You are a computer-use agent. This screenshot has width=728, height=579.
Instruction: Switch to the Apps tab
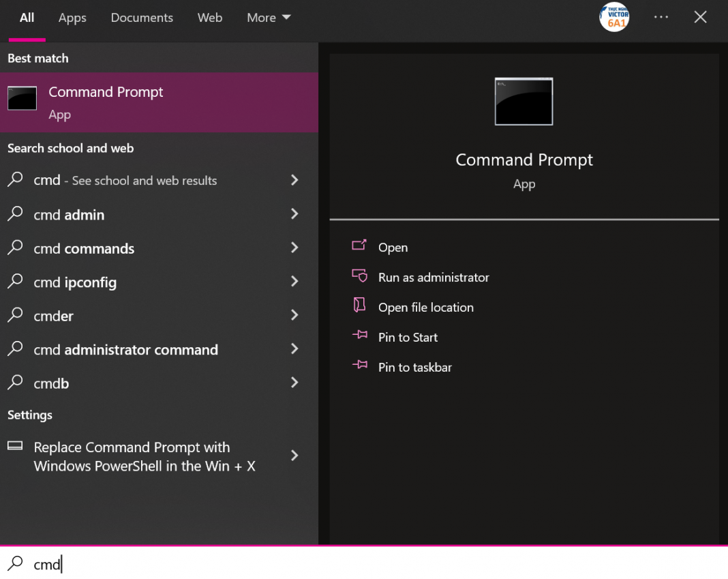coord(72,18)
